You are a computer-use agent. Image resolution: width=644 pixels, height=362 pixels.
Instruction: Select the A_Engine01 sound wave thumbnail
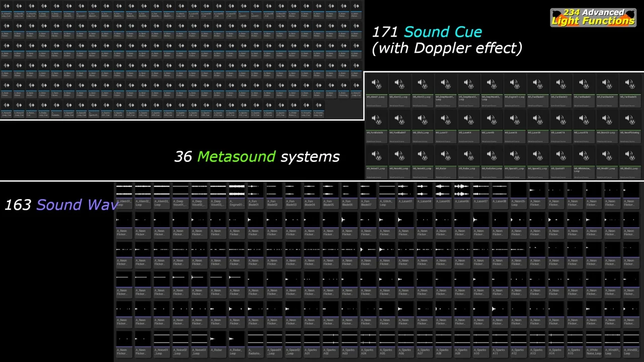point(236,190)
